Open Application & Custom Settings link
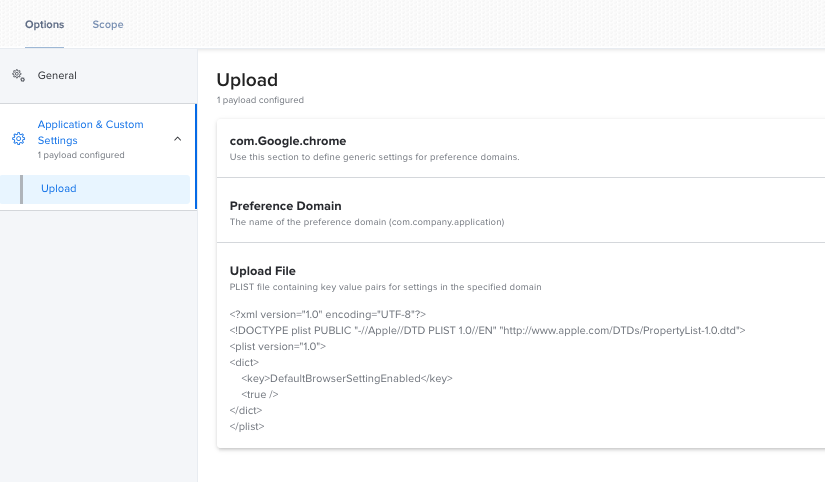Image resolution: width=825 pixels, height=482 pixels. [90, 133]
